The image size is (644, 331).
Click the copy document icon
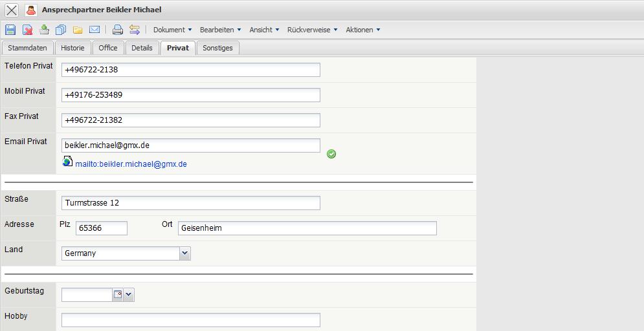[x=61, y=30]
